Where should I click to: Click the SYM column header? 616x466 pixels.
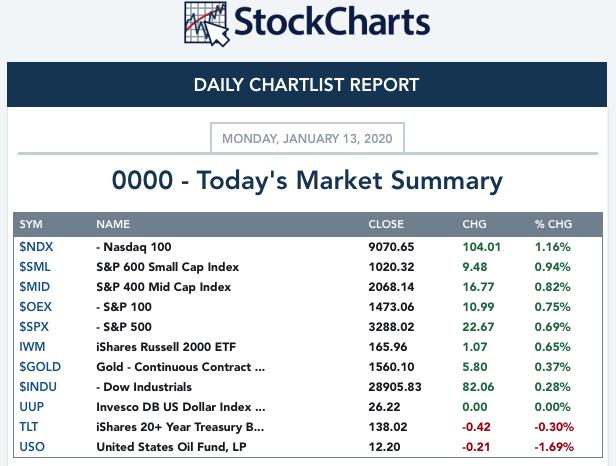pyautogui.click(x=31, y=224)
